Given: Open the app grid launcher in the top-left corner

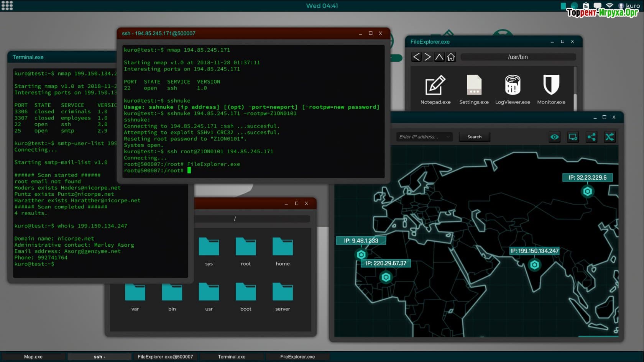Looking at the screenshot, I should (7, 5).
